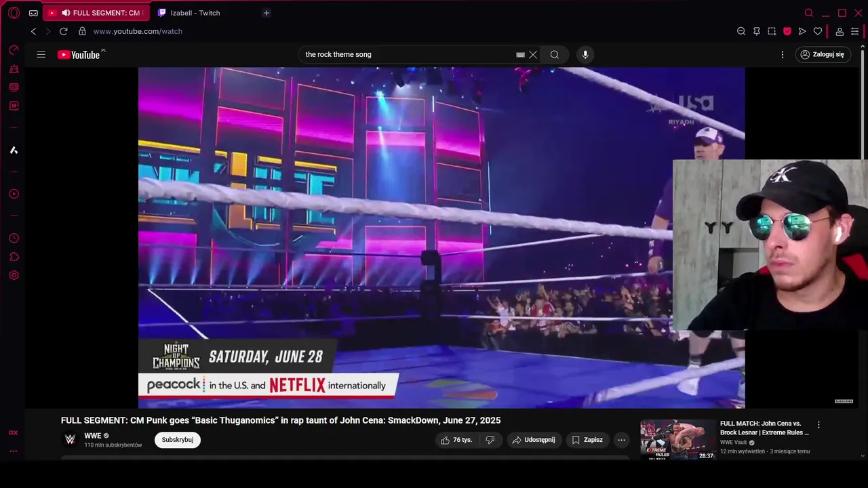Click the Subskrybuj subscribe button
Image resolution: width=868 pixels, height=488 pixels.
click(x=178, y=440)
